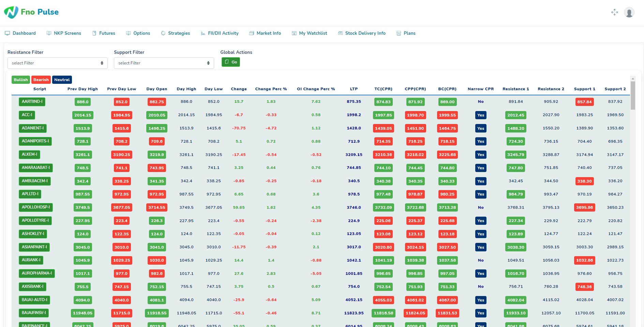Open the BAJAJFINSV-I script
Viewport: 644px width, 327px height.
tap(34, 313)
